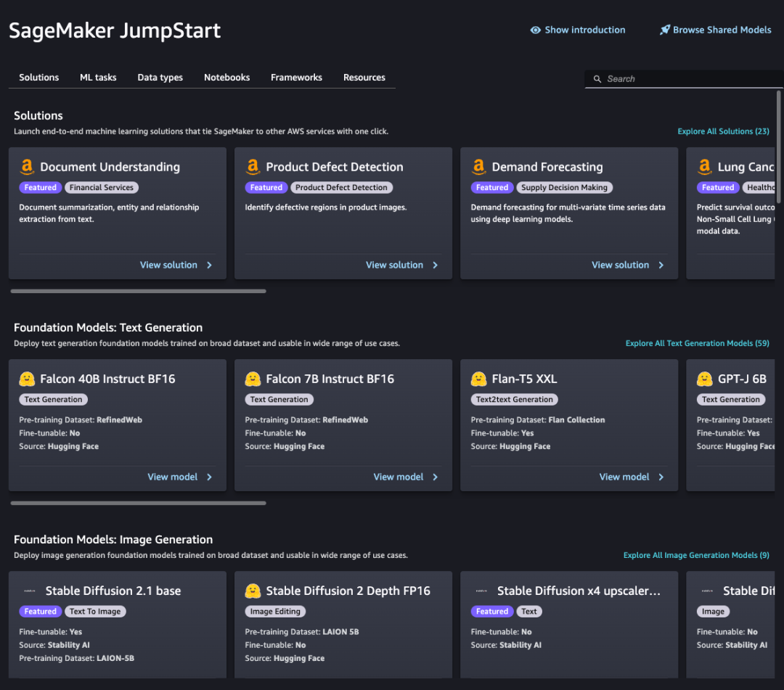Click Text Generation tag on Falcon 40B card
The width and height of the screenshot is (784, 690).
[x=54, y=400]
